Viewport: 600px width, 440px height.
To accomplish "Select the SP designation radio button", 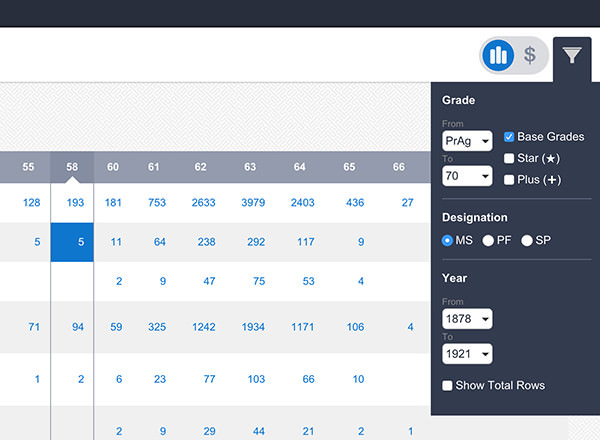I will pos(530,241).
